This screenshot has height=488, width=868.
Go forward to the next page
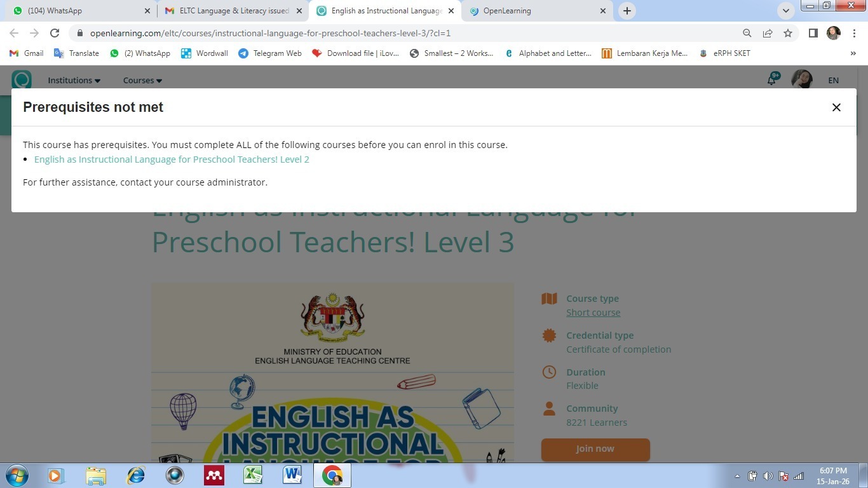[x=34, y=33]
